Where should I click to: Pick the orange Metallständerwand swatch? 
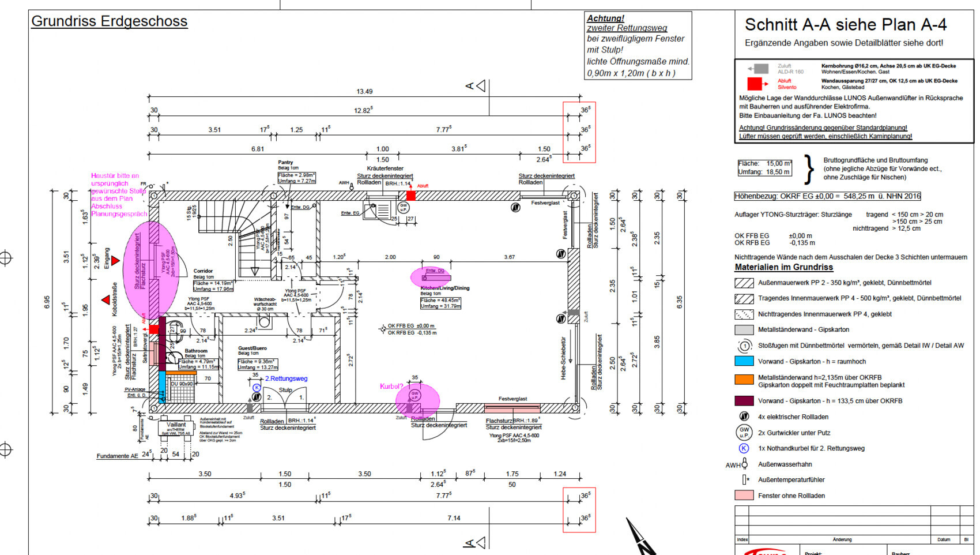tap(744, 380)
